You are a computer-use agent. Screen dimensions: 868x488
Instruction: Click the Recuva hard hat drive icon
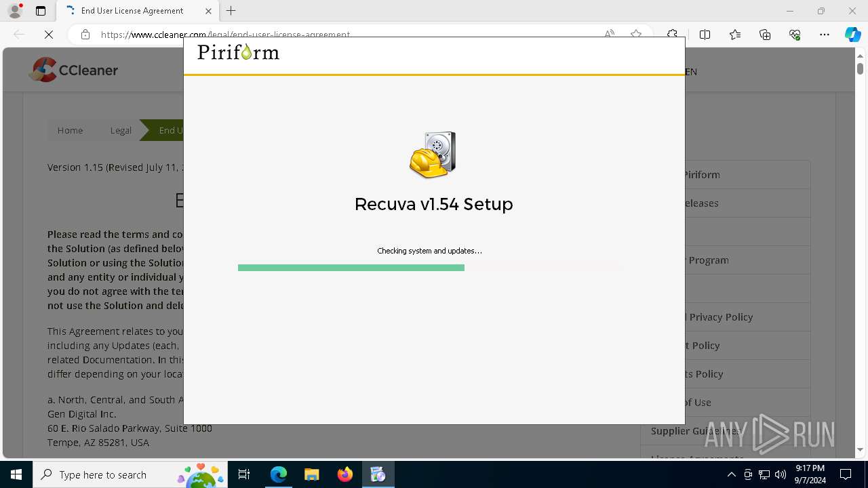[433, 155]
